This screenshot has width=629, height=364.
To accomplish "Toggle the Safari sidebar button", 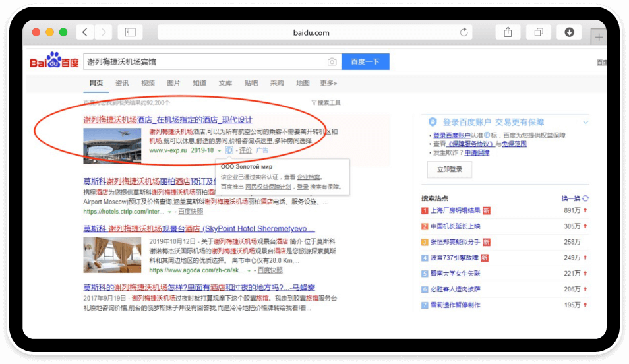I will coord(130,32).
